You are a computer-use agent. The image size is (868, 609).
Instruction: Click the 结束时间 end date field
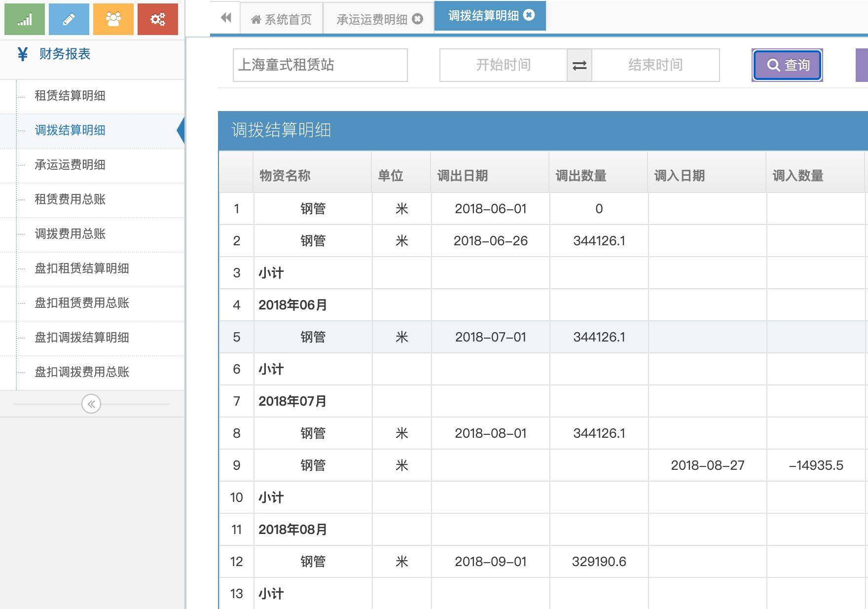pyautogui.click(x=655, y=65)
